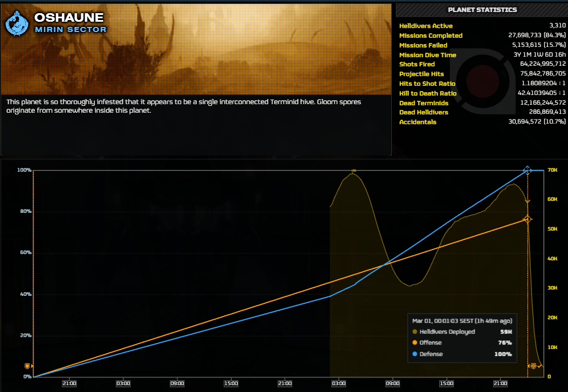Click the 3Y 1M 1W 6D 16h value
Screen dimensions: 568x392
pos(539,55)
